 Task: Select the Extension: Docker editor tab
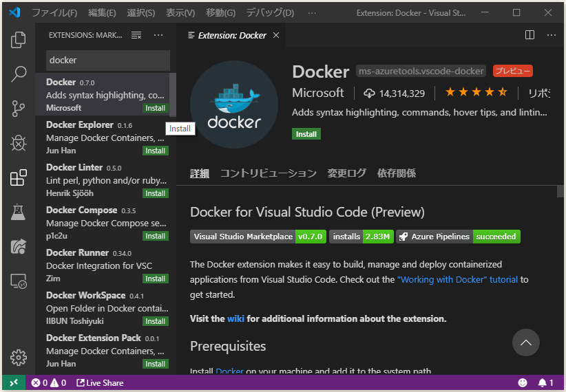click(x=232, y=35)
